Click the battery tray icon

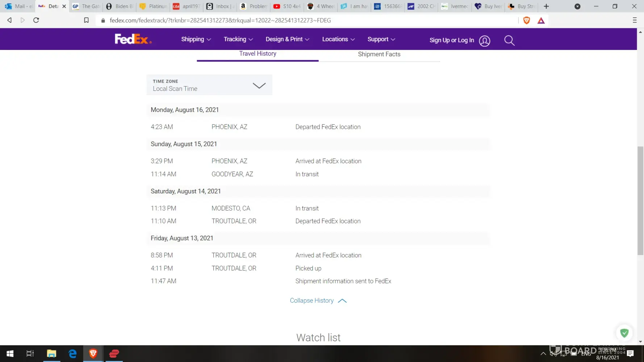click(574, 354)
